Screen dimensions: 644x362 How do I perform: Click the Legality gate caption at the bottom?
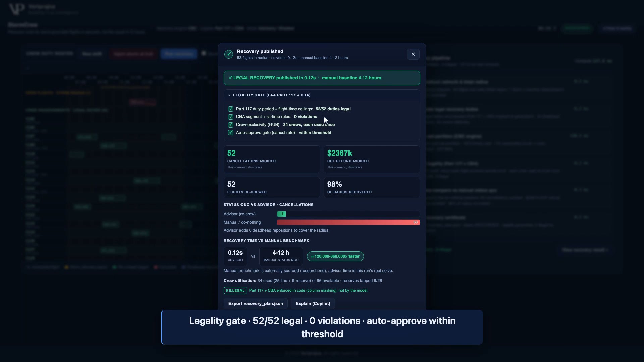[322, 327]
